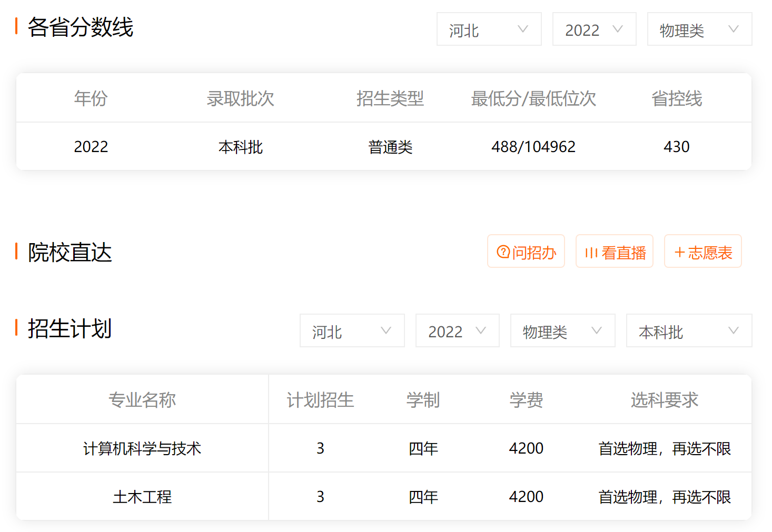The height and width of the screenshot is (532, 772).
Task: Open the 2022 year dropdown in 各省分数线
Action: pyautogui.click(x=594, y=29)
